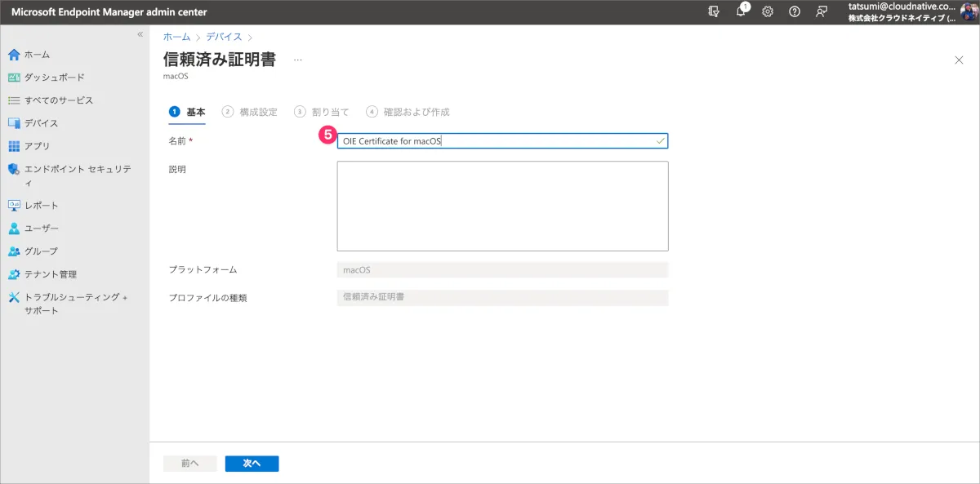The image size is (980, 484).
Task: Open トラブルシューティング + サポート in the sidebar
Action: [x=74, y=304]
